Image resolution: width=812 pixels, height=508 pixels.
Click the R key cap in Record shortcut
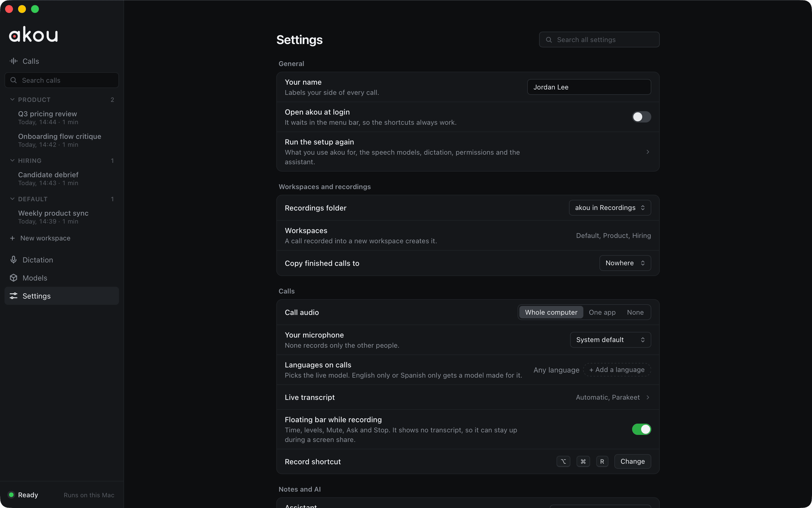pos(602,461)
